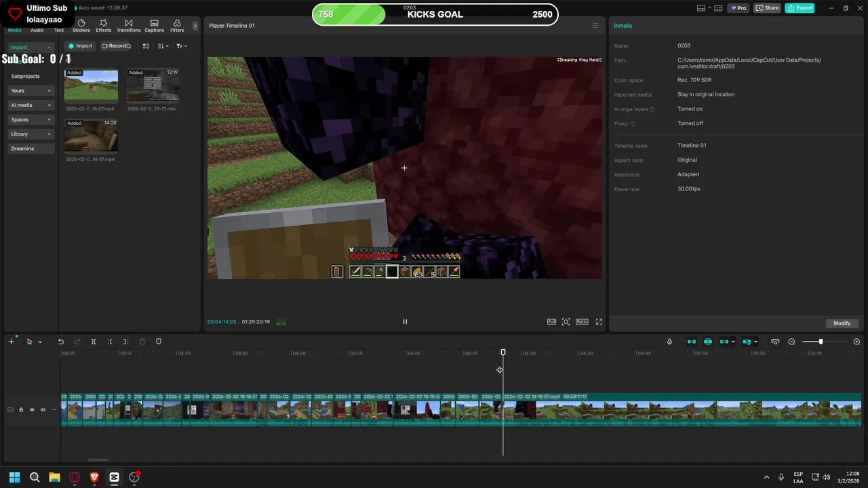868x488 pixels.
Task: Open the Effects panel
Action: [103, 26]
